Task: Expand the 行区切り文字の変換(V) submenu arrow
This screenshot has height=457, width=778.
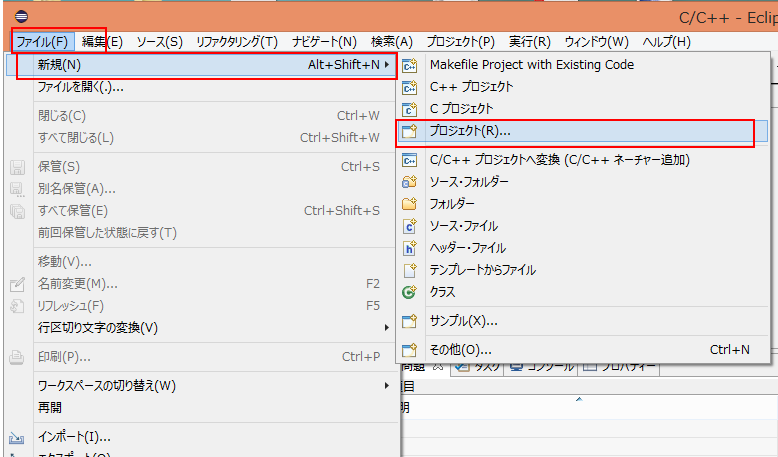Action: pyautogui.click(x=387, y=327)
